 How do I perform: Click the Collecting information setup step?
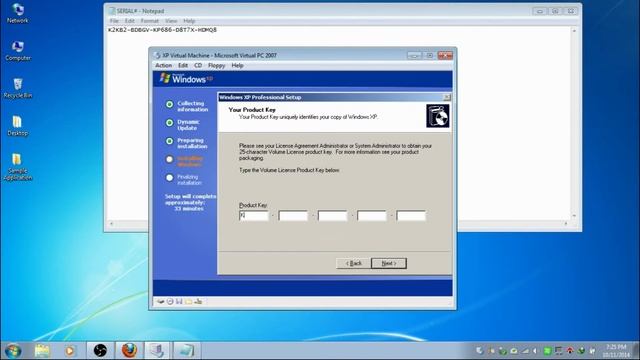pos(187,107)
